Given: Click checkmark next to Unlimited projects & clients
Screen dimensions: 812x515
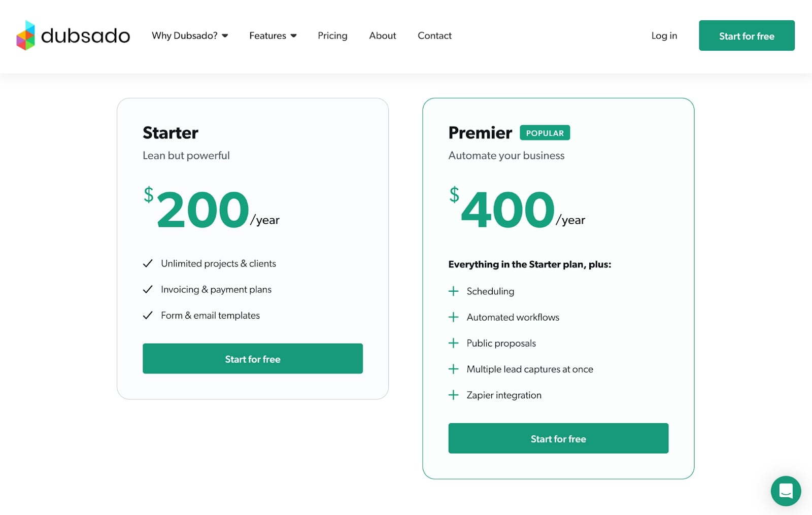Looking at the screenshot, I should pyautogui.click(x=148, y=263).
